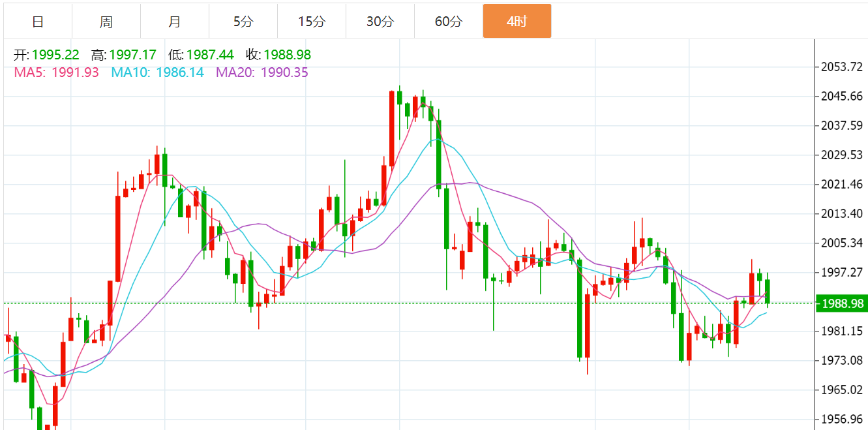Switch to the 5分 chart tab

243,22
